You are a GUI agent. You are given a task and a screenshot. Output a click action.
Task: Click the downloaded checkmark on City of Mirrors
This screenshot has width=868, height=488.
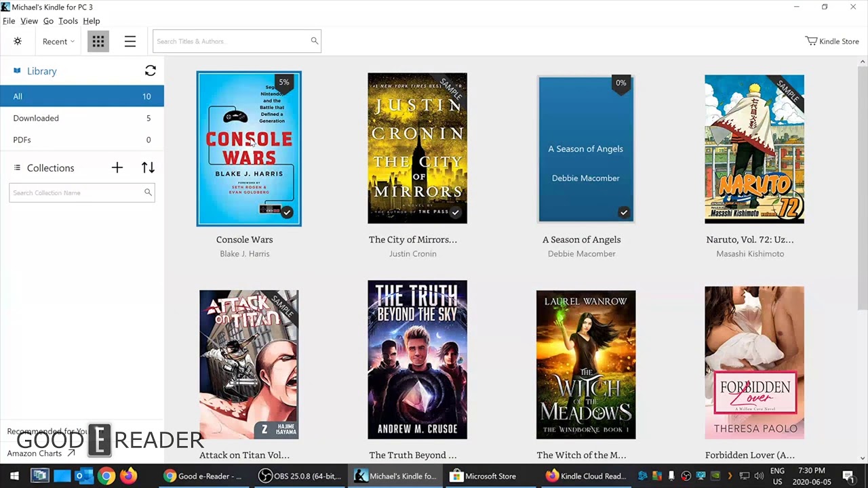456,213
